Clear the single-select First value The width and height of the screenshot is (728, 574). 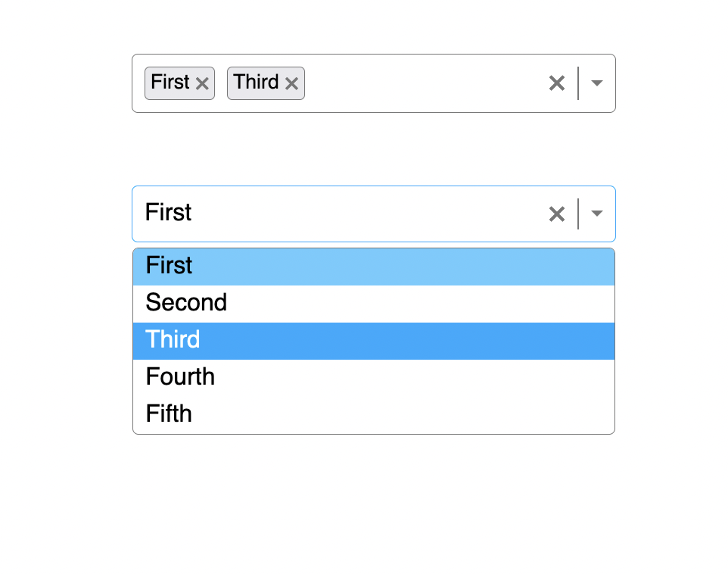coord(557,214)
